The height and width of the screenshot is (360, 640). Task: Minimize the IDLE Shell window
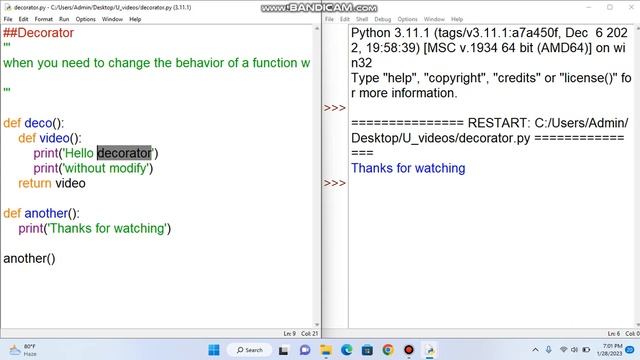[x=589, y=7]
